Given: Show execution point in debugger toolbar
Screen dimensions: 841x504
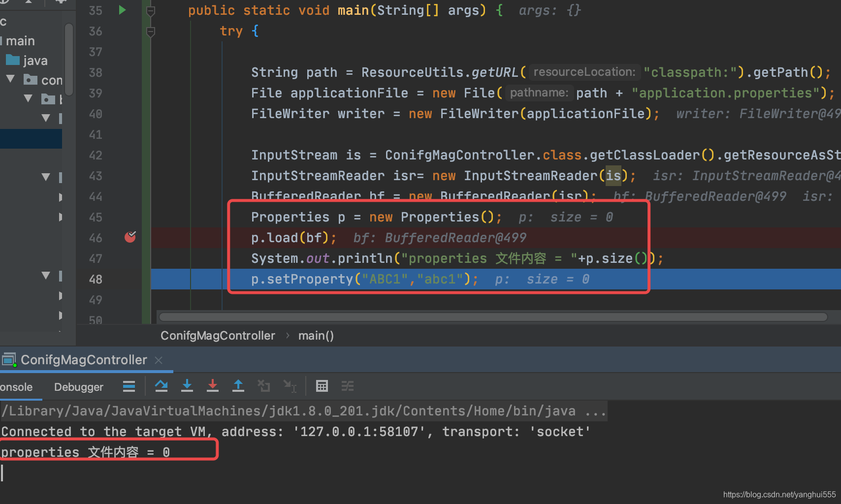Looking at the screenshot, I should [129, 386].
